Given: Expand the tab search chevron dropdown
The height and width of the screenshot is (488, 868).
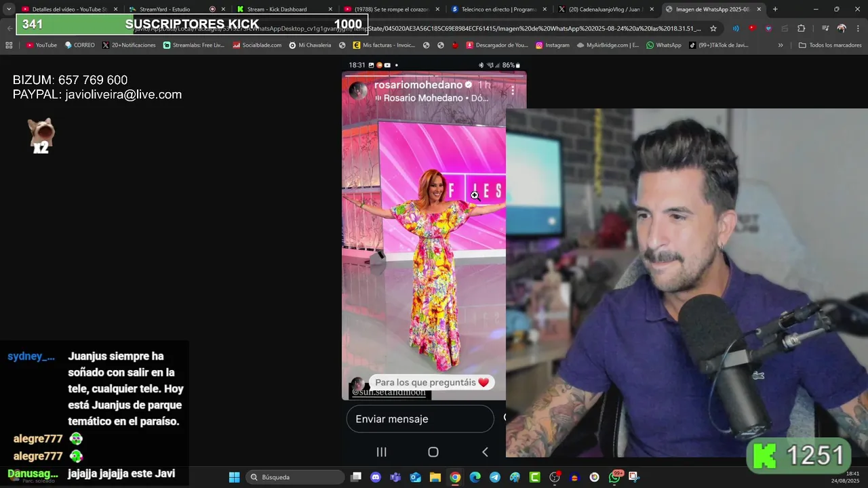Looking at the screenshot, I should (x=8, y=9).
